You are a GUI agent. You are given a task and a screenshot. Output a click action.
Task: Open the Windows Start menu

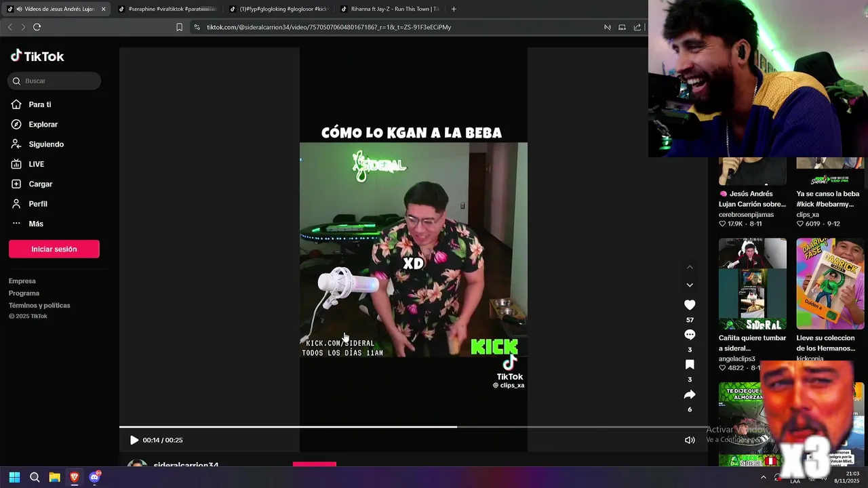14,477
